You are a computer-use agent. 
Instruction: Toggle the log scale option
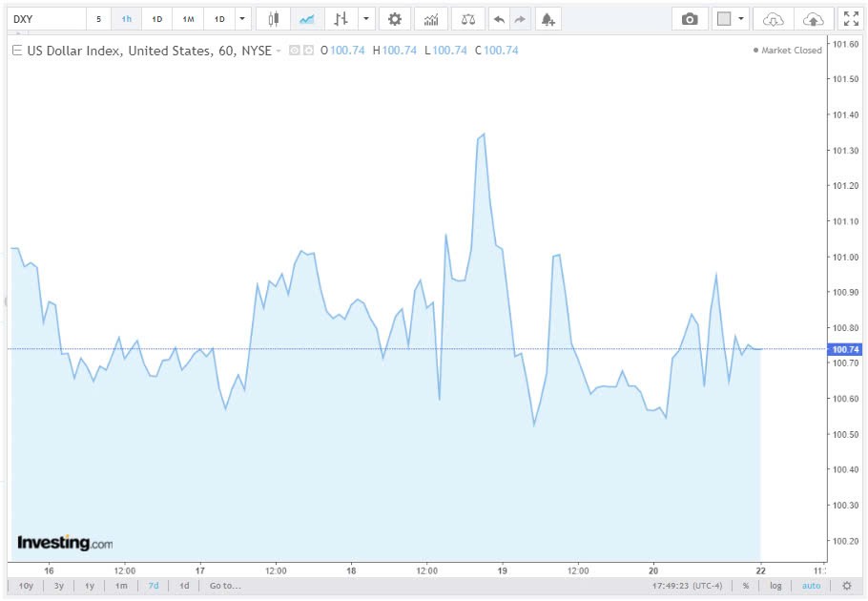(x=775, y=586)
